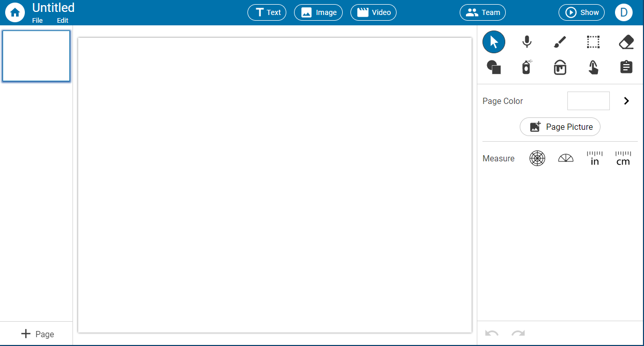Open the Edit menu
The width and height of the screenshot is (644, 346).
click(x=63, y=21)
